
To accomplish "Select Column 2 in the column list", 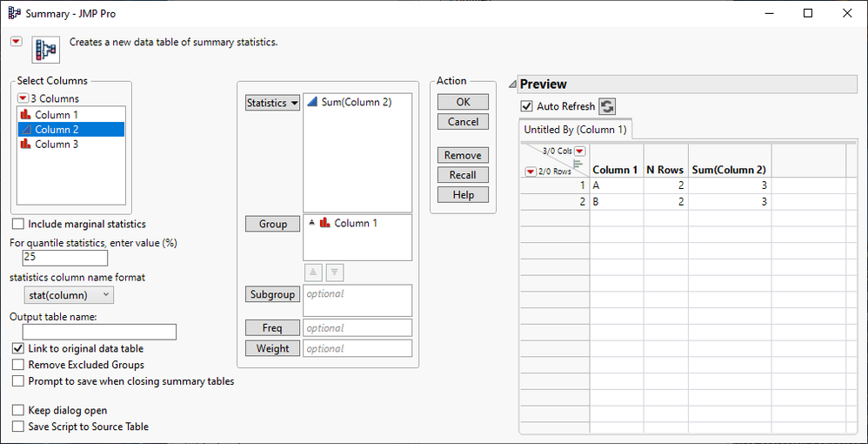I will coord(70,129).
